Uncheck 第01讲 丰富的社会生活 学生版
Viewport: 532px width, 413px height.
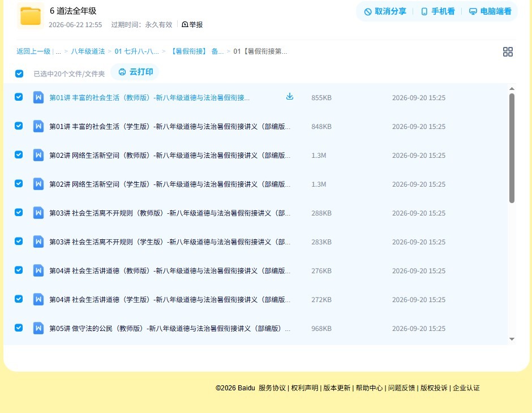[19, 126]
